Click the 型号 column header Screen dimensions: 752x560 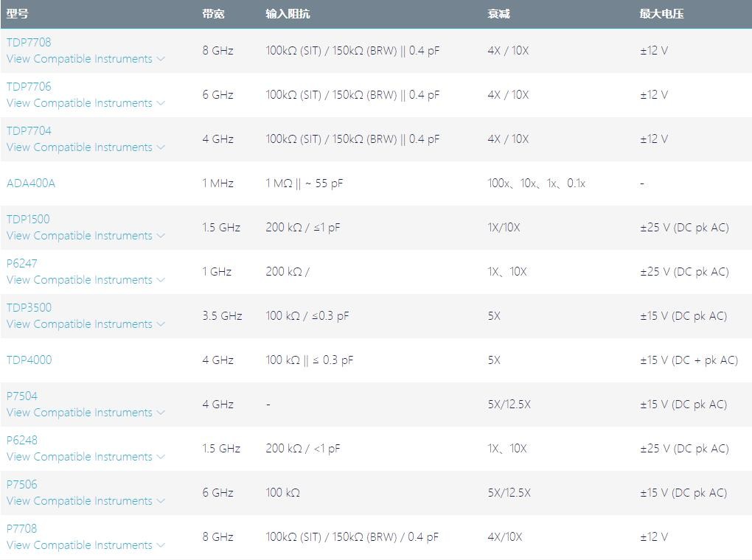tap(17, 13)
